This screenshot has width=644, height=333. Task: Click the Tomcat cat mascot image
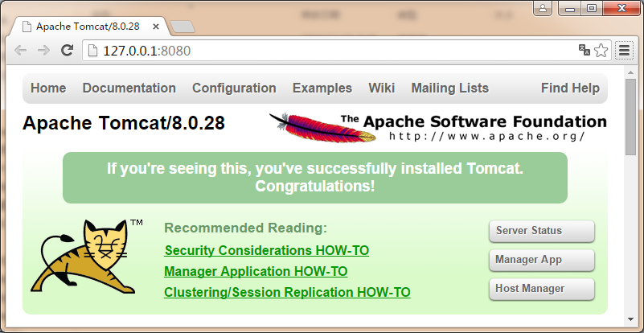84,256
